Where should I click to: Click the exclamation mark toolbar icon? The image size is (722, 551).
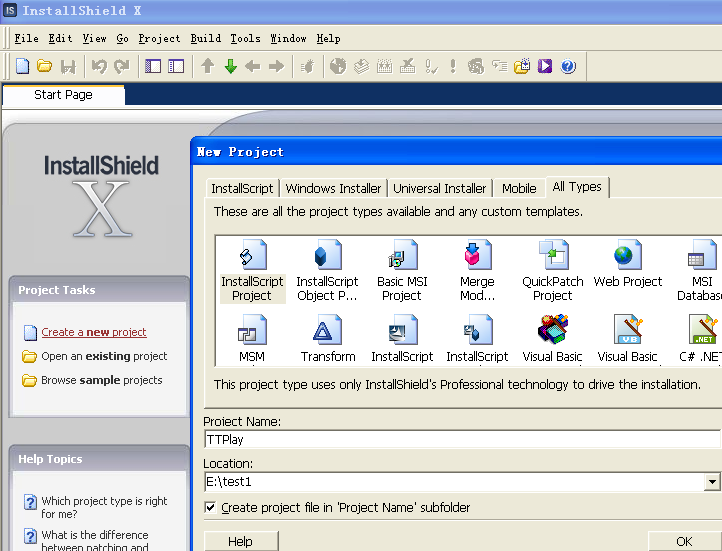coord(453,66)
